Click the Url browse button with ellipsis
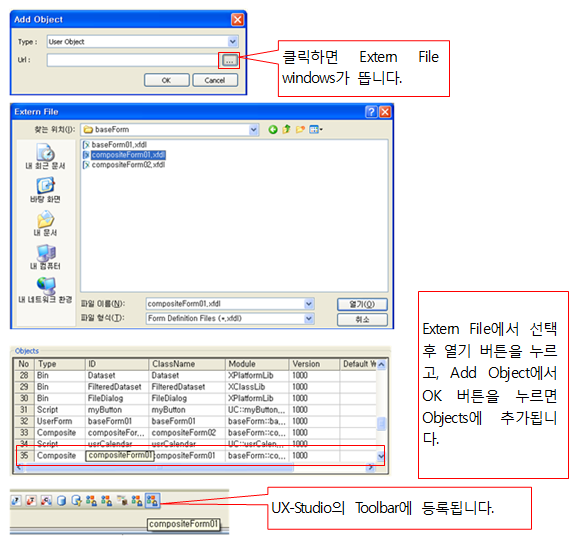Viewport: 577px width, 545px height. tap(229, 60)
